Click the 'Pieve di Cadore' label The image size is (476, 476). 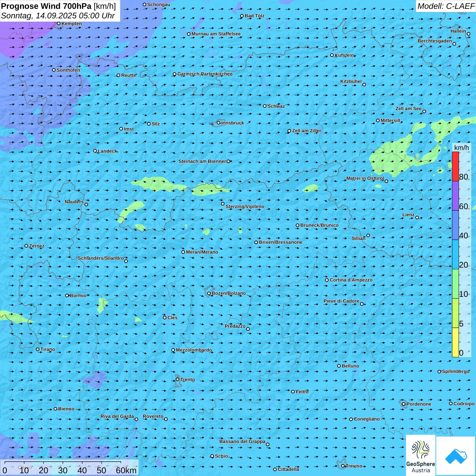pos(341,301)
